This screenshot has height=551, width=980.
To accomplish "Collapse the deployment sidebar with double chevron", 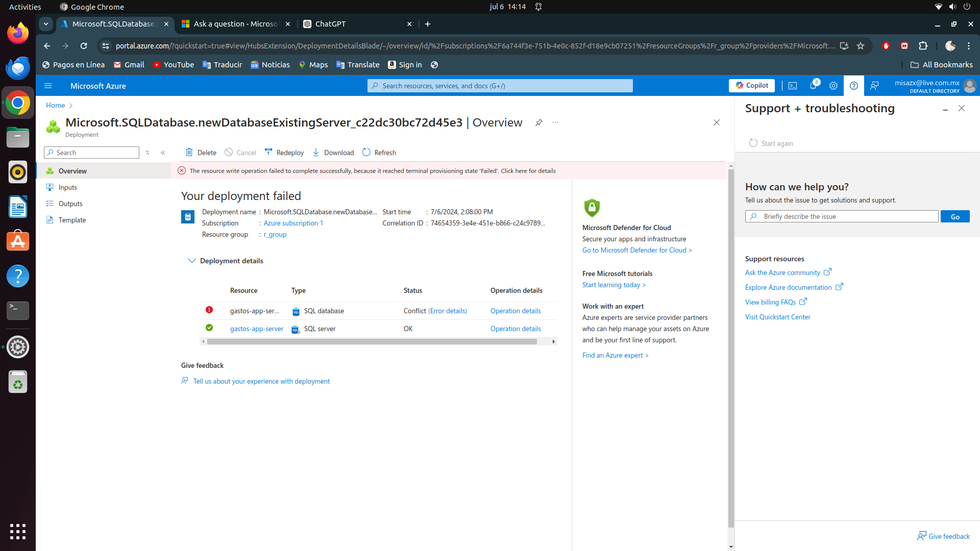I will click(163, 152).
